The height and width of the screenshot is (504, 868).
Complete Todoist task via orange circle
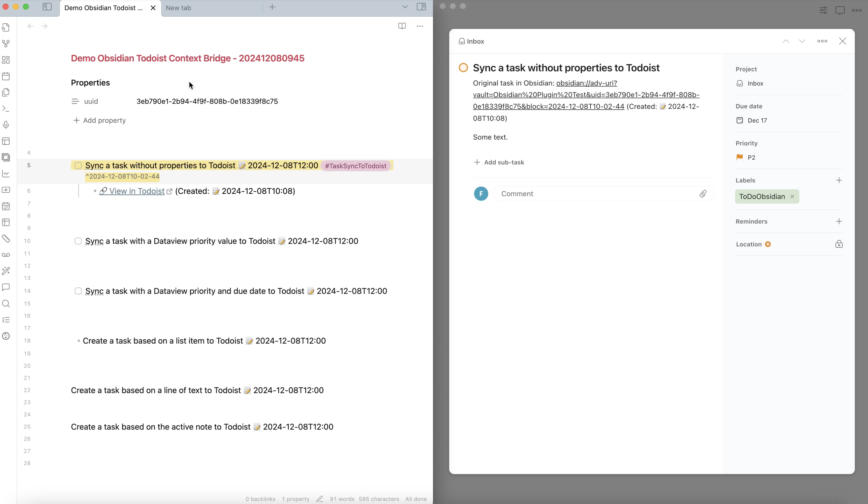tap(463, 67)
